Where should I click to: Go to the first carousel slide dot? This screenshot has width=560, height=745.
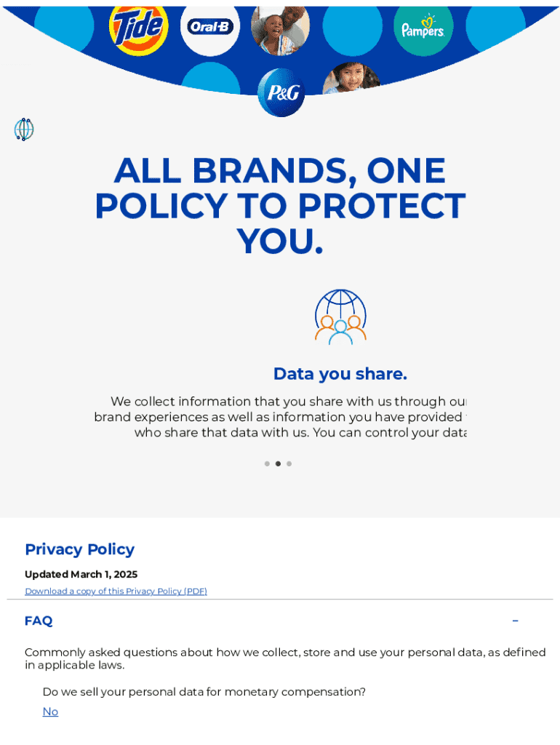(267, 463)
